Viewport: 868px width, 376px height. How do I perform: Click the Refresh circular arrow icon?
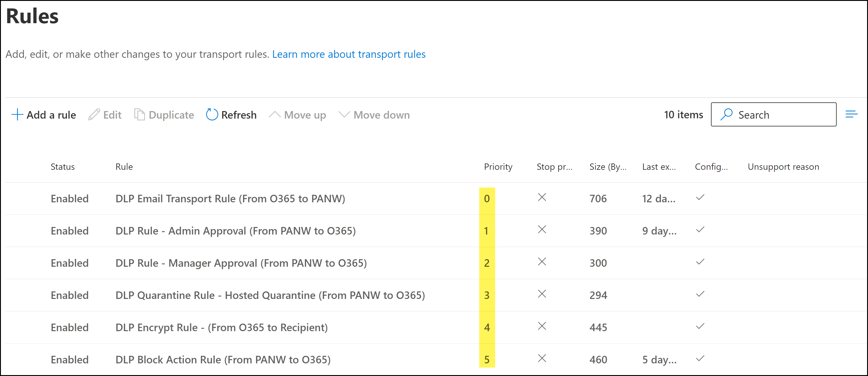coord(212,115)
